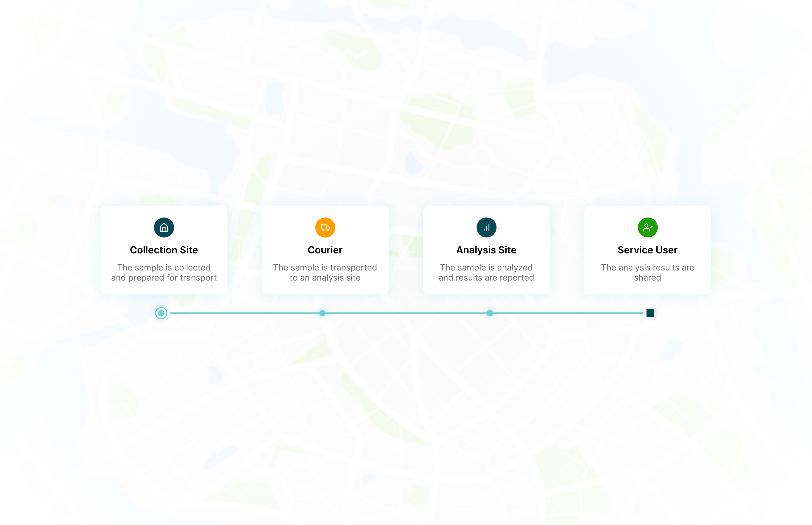Click the Collection Site house icon
812x525 pixels.
(x=164, y=227)
